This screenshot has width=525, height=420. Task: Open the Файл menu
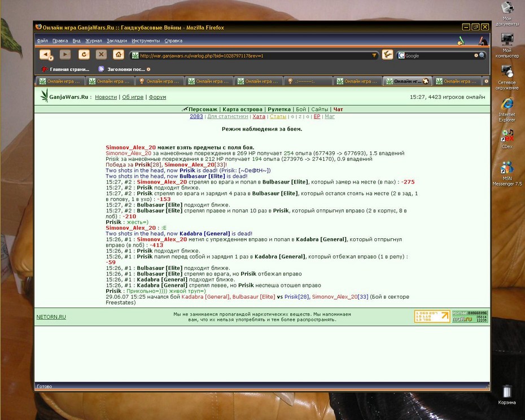(42, 41)
